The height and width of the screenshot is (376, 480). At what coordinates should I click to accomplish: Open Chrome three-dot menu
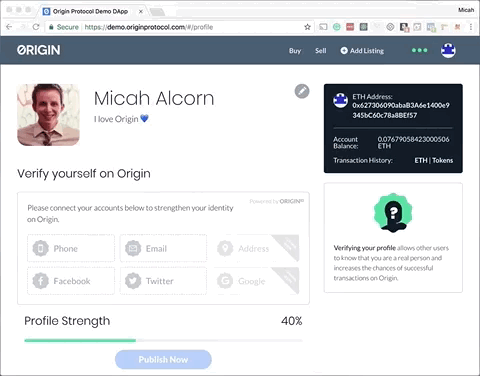click(x=471, y=27)
